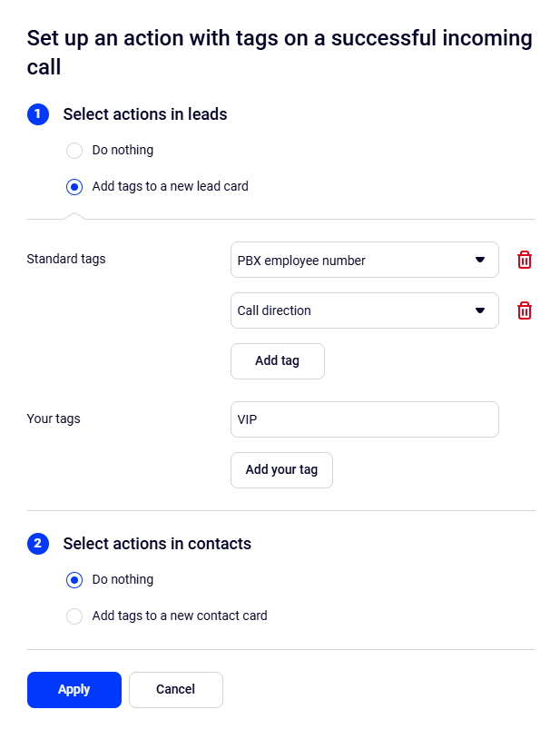Cancel the tag setup dialog
Viewport: 560px width, 729px height.
pos(175,690)
